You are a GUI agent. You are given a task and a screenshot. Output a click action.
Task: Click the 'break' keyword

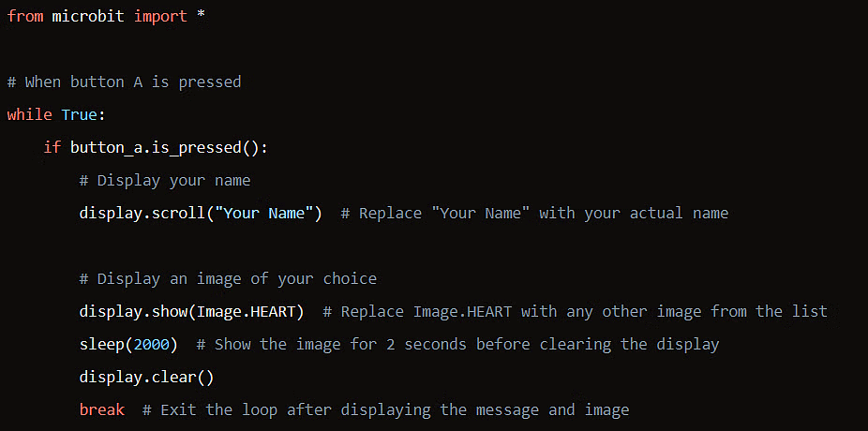pos(101,409)
